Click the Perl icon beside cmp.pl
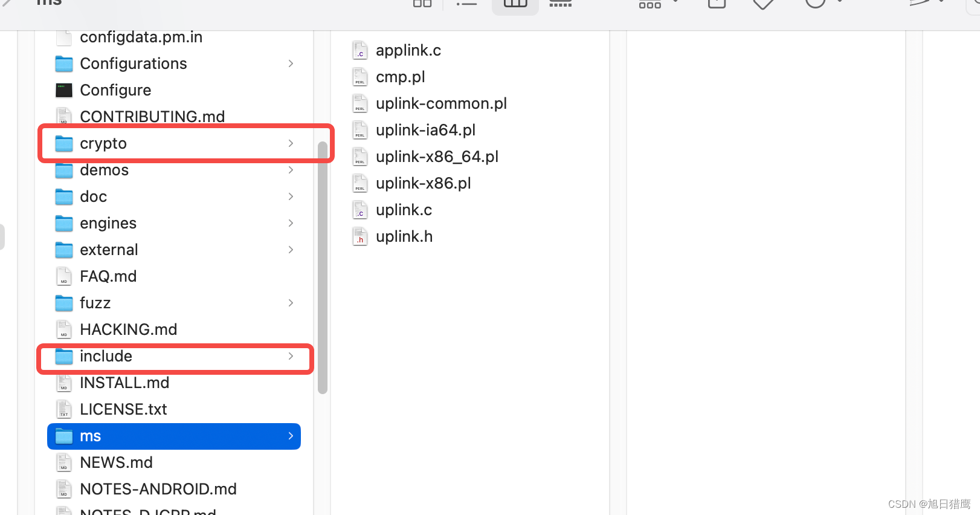Screen dimensions: 980x515 360,77
